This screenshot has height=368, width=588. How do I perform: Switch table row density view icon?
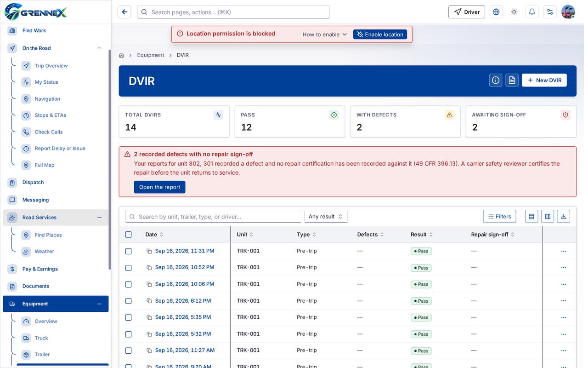point(531,216)
